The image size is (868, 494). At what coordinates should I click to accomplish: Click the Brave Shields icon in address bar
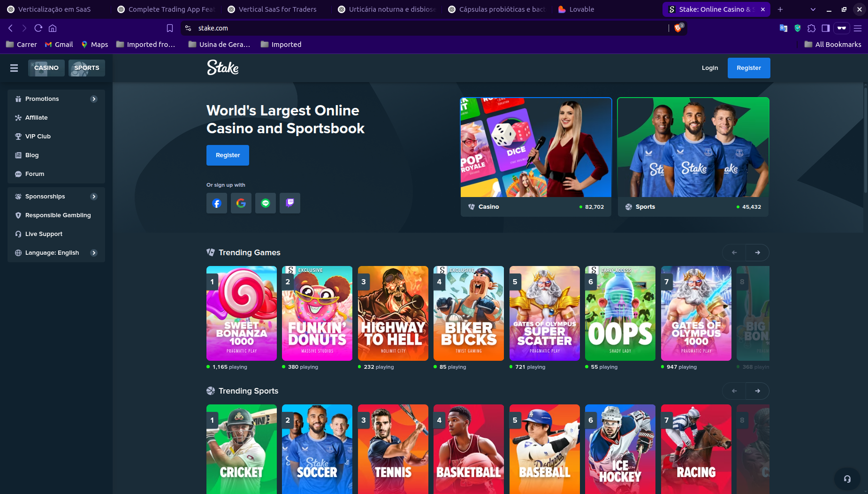[x=678, y=28]
